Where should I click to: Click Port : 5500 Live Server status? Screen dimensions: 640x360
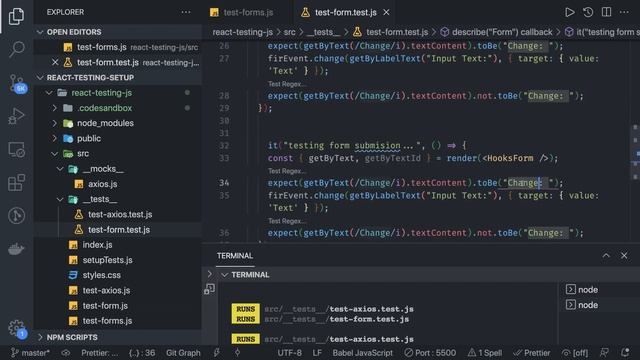[x=430, y=353]
